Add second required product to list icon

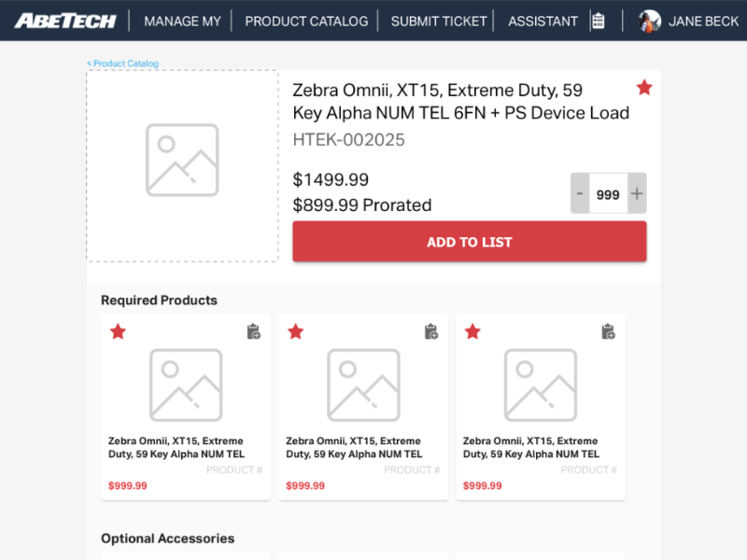coord(430,331)
